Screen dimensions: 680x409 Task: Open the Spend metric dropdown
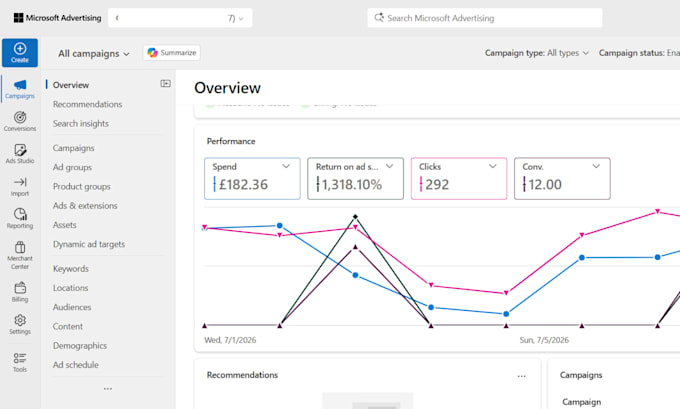(286, 166)
